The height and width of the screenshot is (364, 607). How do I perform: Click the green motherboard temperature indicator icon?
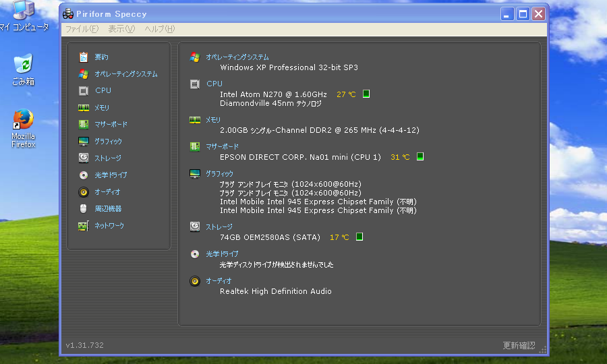point(420,156)
